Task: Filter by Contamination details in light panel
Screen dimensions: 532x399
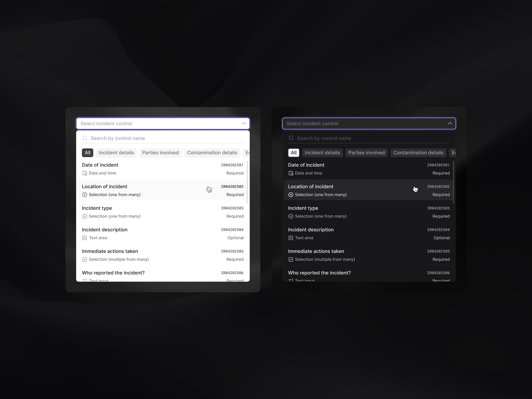Action: click(212, 153)
